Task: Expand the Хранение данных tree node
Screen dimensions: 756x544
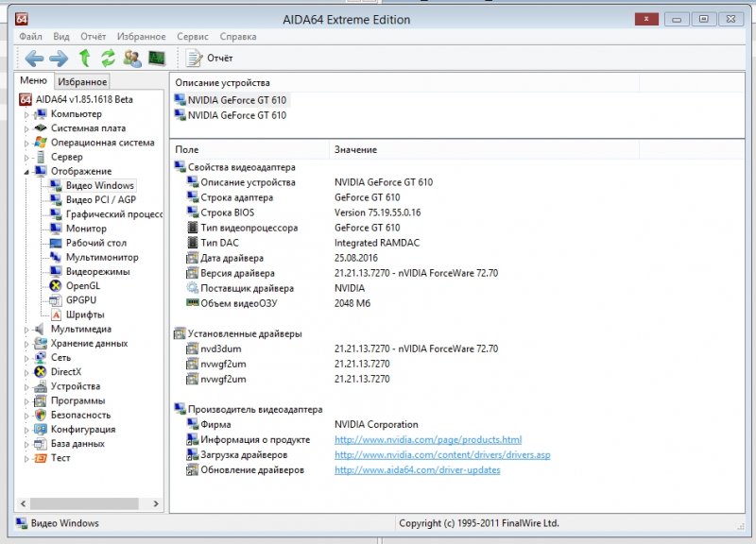Action: 27,344
